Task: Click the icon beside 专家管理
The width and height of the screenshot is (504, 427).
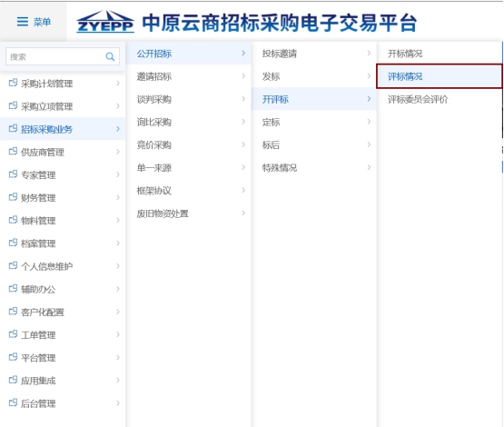Action: tap(14, 174)
